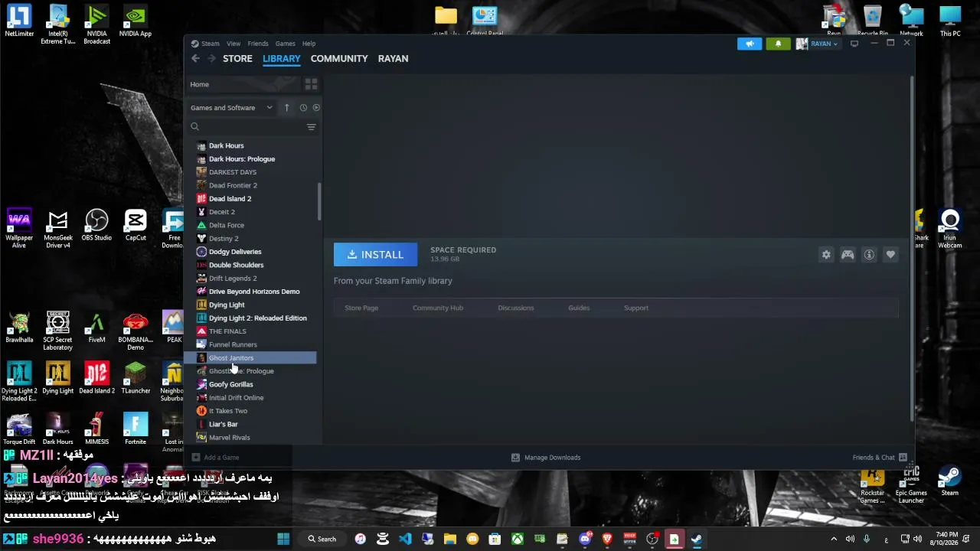Click Discord icon in the taskbar

586,539
